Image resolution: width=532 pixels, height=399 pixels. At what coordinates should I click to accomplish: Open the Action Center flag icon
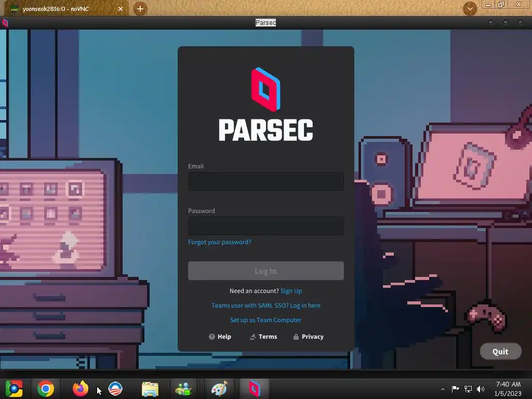click(x=455, y=389)
